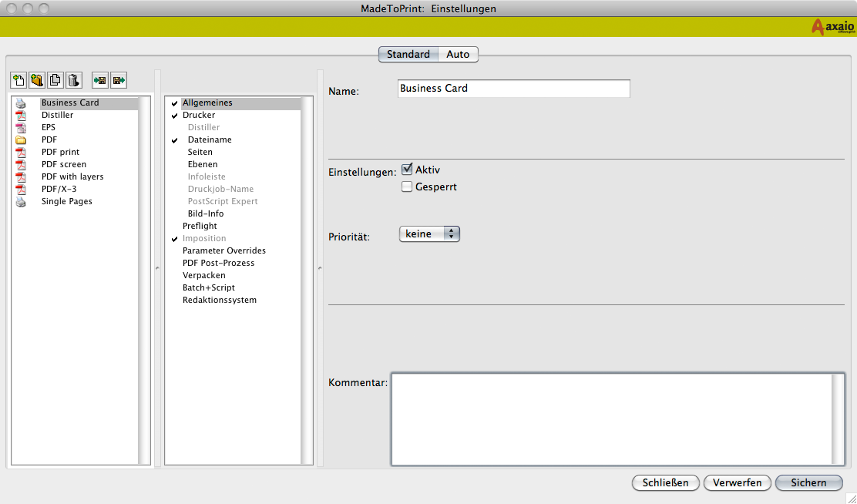Viewport: 857px width, 504px height.
Task: Open the Redaktionssystem settings section
Action: (220, 300)
